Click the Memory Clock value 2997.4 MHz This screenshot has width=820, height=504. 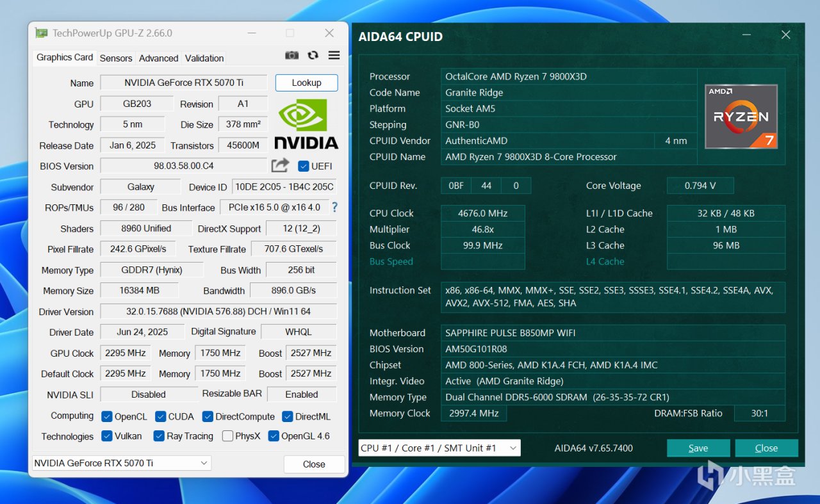[474, 413]
